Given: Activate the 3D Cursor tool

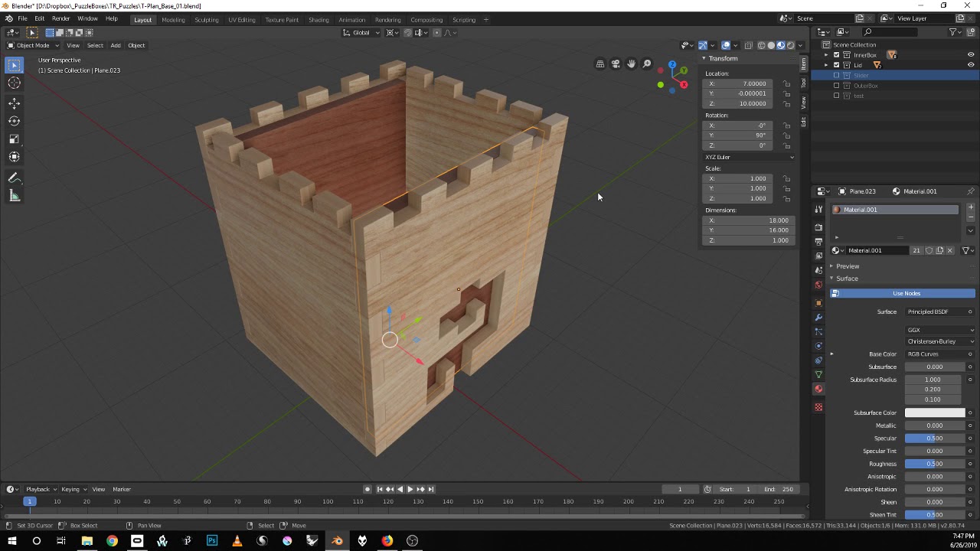Looking at the screenshot, I should 14,83.
